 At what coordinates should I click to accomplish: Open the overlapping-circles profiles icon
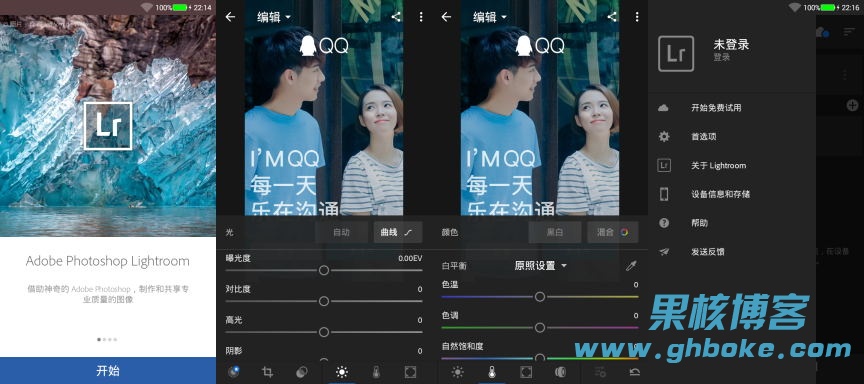coord(301,372)
